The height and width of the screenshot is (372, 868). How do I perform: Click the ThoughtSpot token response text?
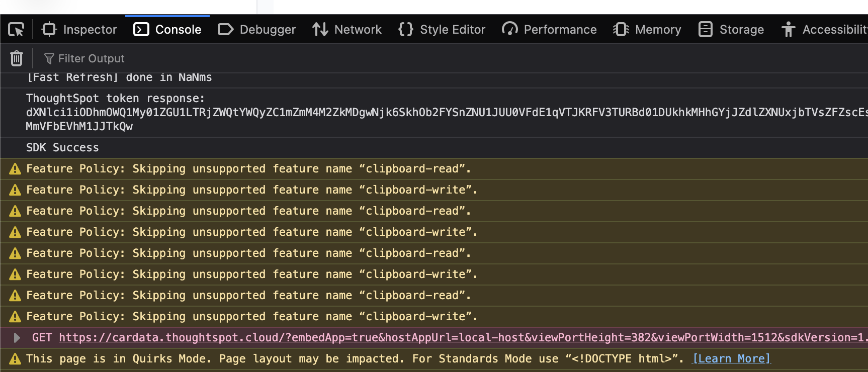pyautogui.click(x=115, y=98)
